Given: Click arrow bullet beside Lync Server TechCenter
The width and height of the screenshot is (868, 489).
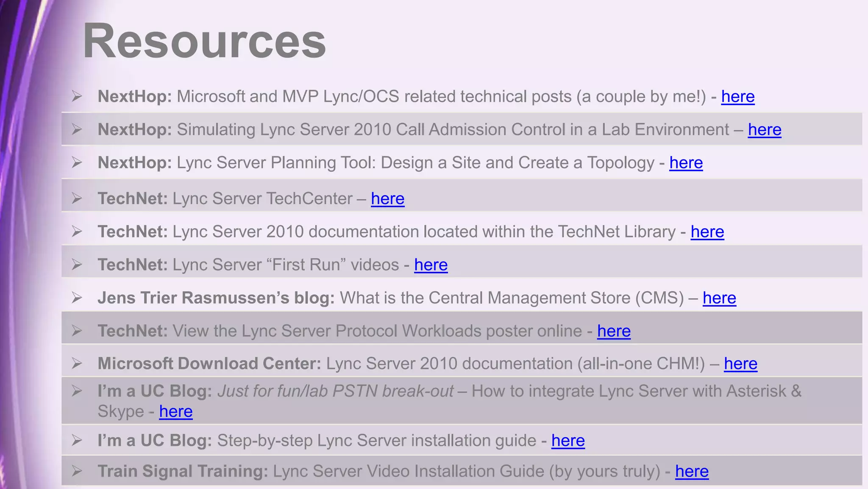Looking at the screenshot, I should [x=77, y=198].
